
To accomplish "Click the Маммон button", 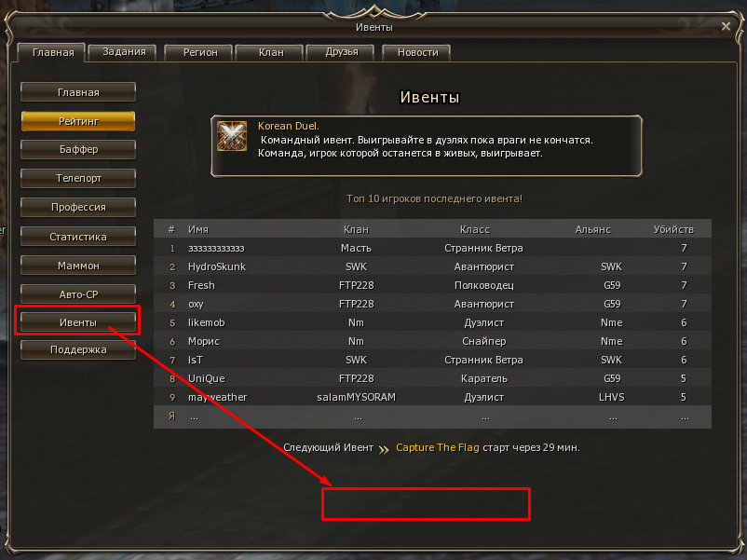I will pos(78,266).
